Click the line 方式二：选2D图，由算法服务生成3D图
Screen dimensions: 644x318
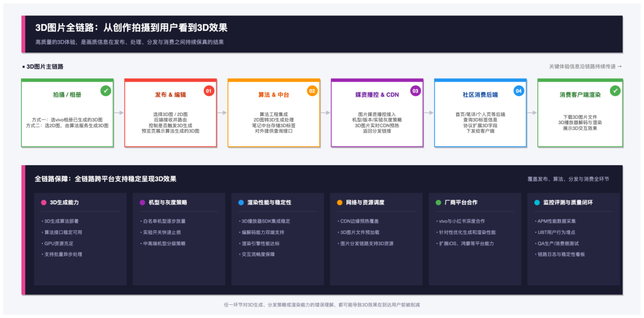pos(67,125)
